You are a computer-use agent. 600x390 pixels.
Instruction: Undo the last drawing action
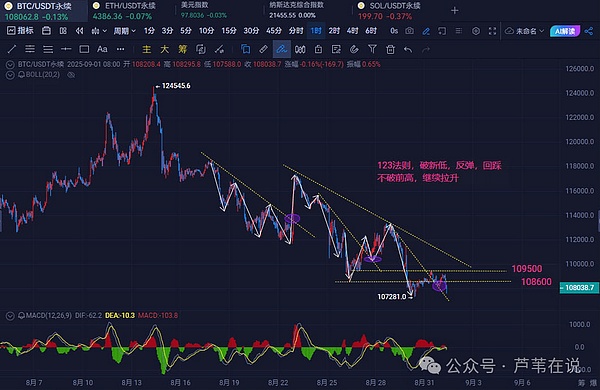point(408,49)
